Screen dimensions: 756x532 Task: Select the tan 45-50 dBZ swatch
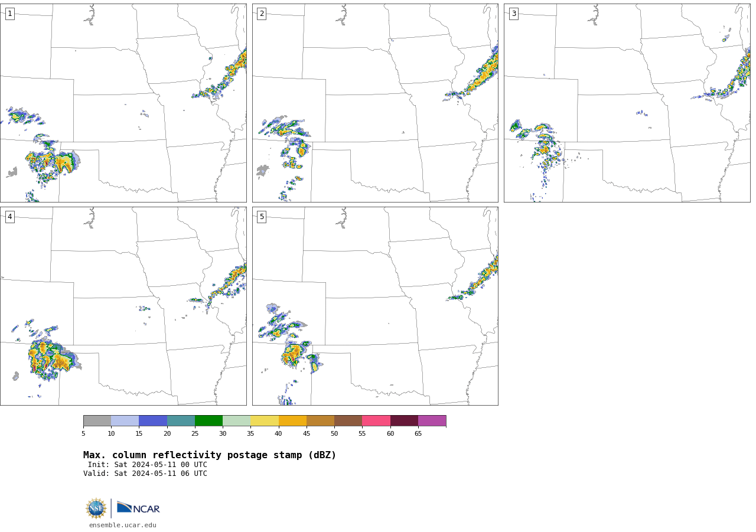[x=320, y=421]
